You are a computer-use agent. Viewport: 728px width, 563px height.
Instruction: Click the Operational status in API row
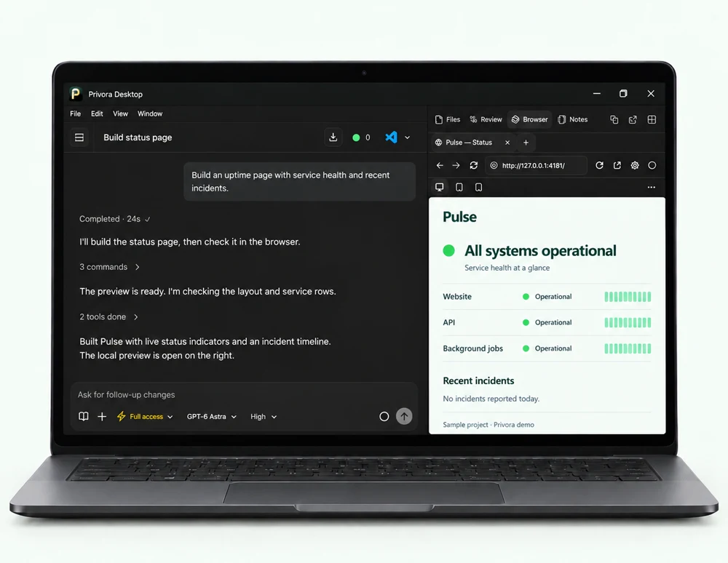[547, 323]
